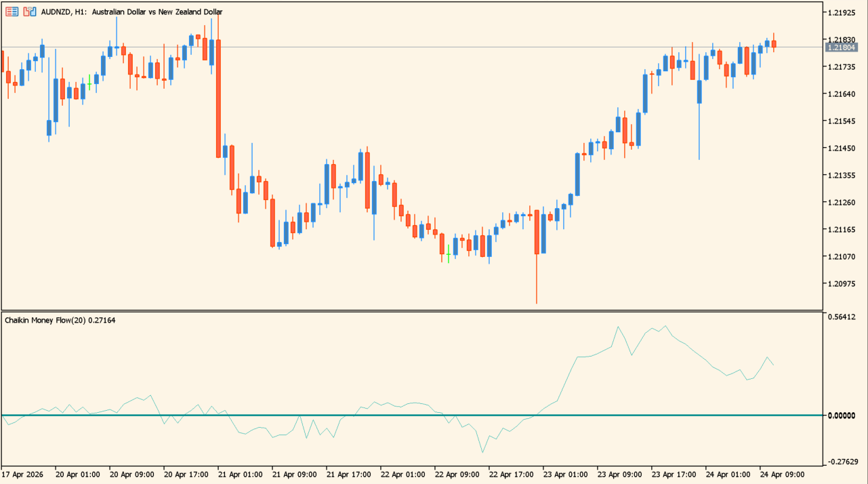868x484 pixels.
Task: Click the 20 Apr 17:00 time label
Action: click(x=186, y=475)
